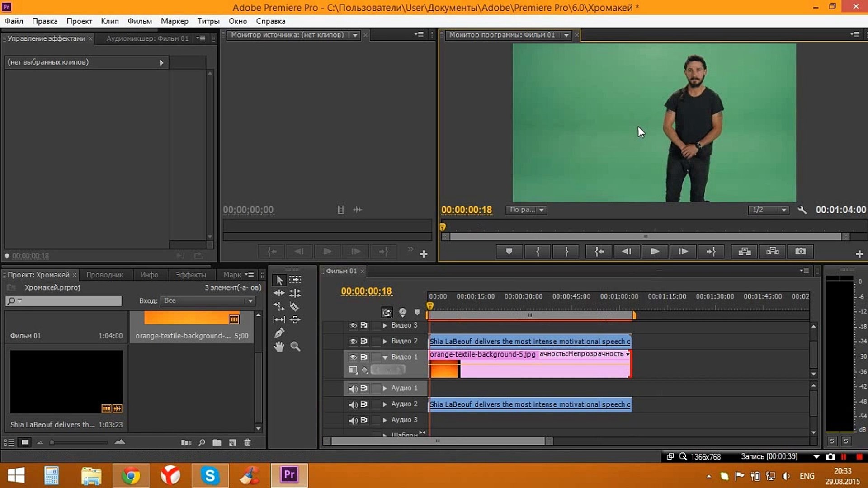868x488 pixels.
Task: Open the Вход: Все filter dropdown
Action: coord(208,301)
